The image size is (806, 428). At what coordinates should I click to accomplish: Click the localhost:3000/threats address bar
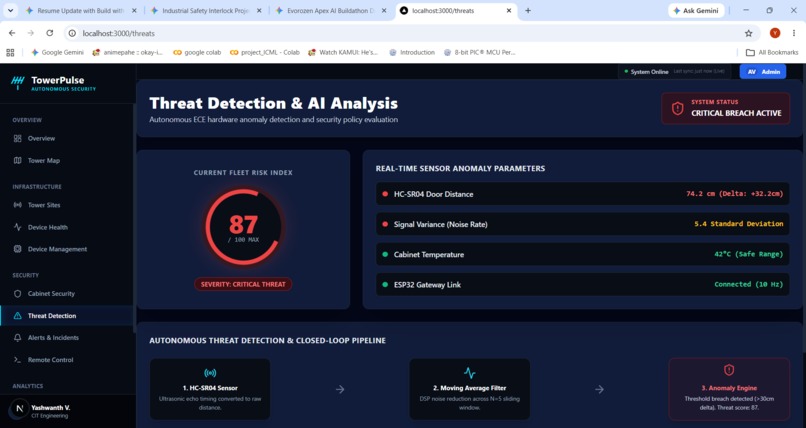tap(411, 33)
